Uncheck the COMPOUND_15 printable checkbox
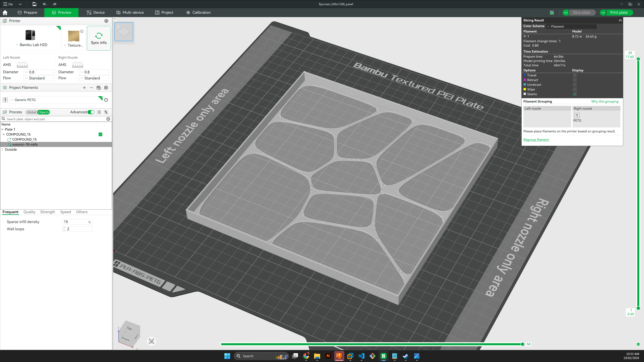Image resolution: width=644 pixels, height=362 pixels. point(100,134)
